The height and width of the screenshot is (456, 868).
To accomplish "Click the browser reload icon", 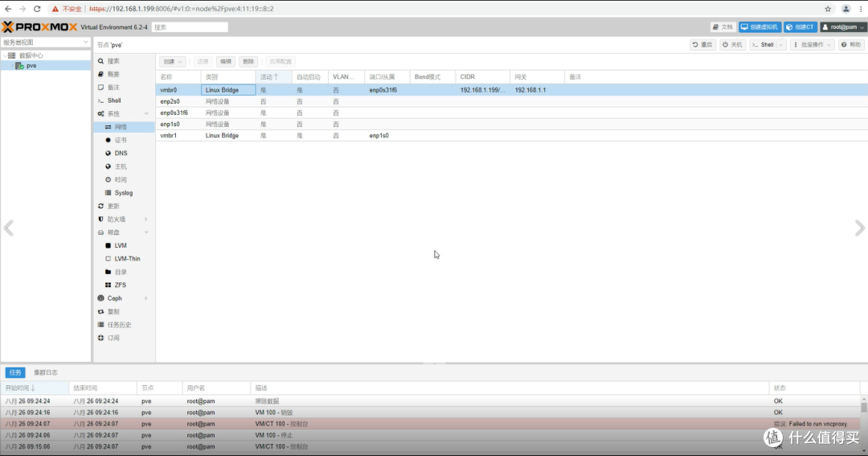I will tap(37, 9).
